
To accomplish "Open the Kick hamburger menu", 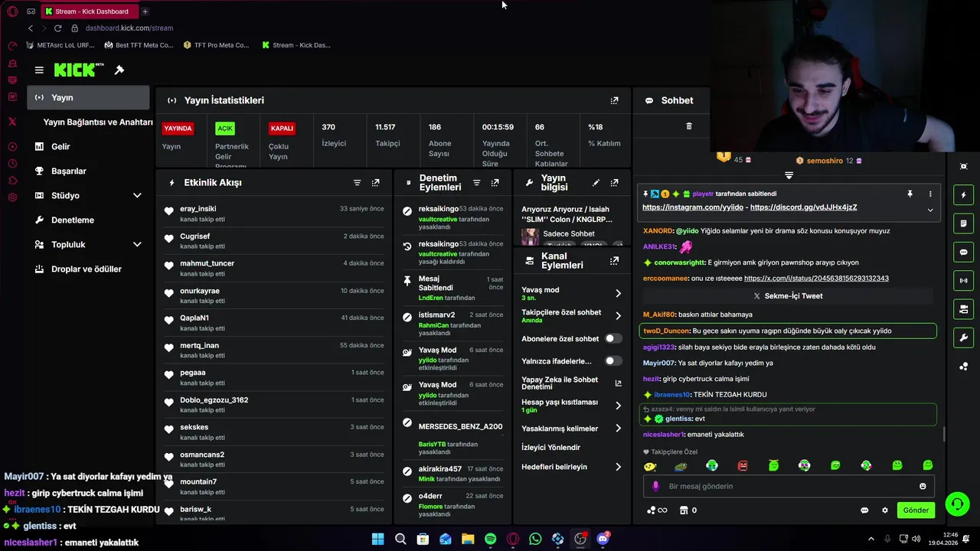I will [39, 70].
